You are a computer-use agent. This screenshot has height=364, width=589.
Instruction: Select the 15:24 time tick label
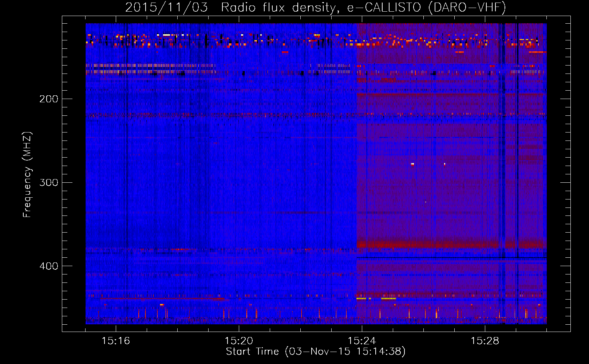(362, 341)
